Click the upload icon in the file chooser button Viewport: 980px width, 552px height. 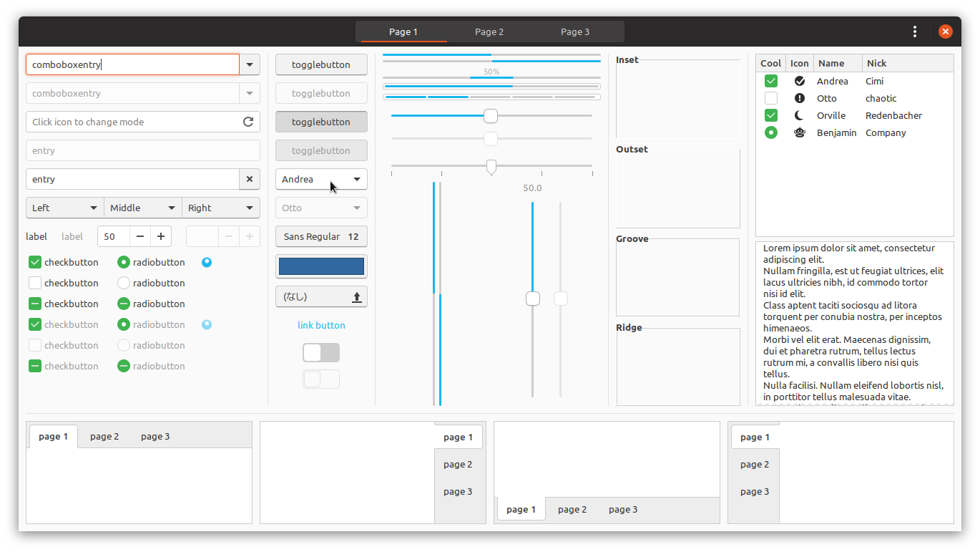click(x=357, y=296)
